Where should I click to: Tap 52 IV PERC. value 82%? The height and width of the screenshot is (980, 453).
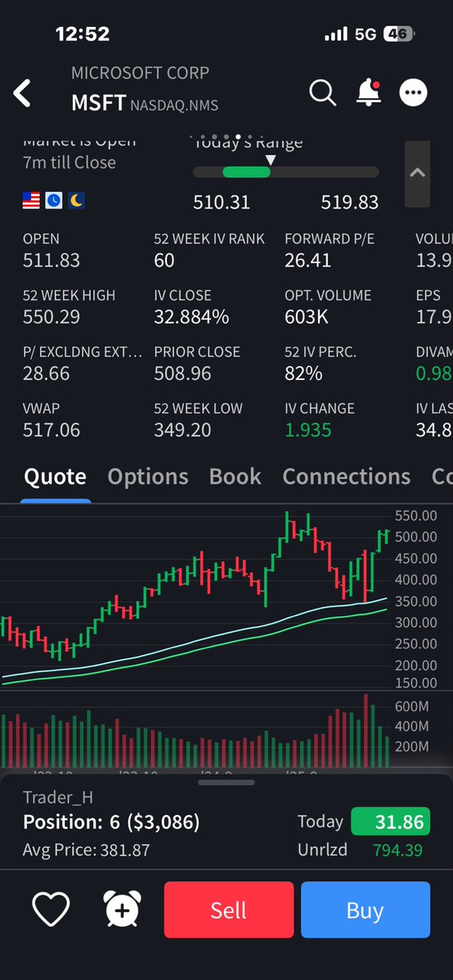click(x=303, y=374)
